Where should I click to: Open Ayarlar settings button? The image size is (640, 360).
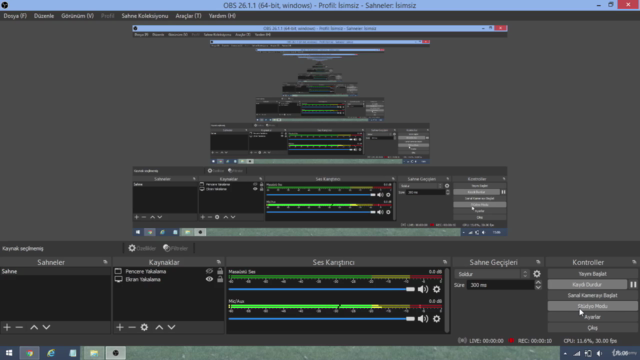point(592,317)
